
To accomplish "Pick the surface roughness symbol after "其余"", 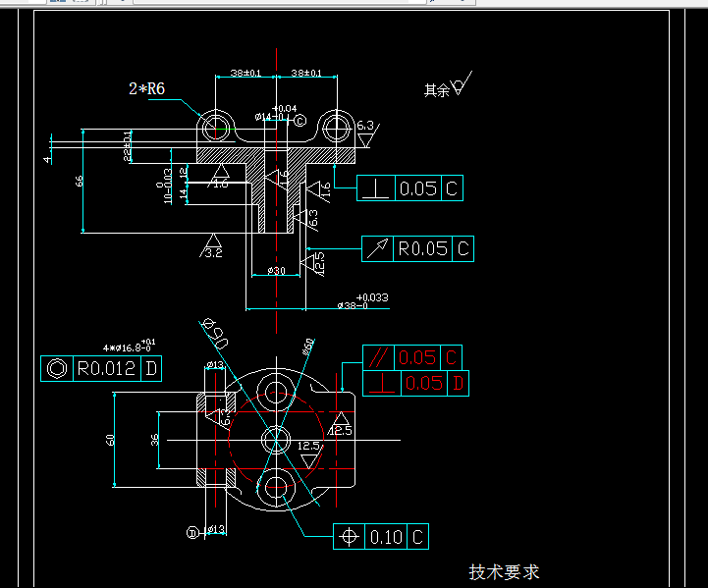I will pyautogui.click(x=461, y=83).
